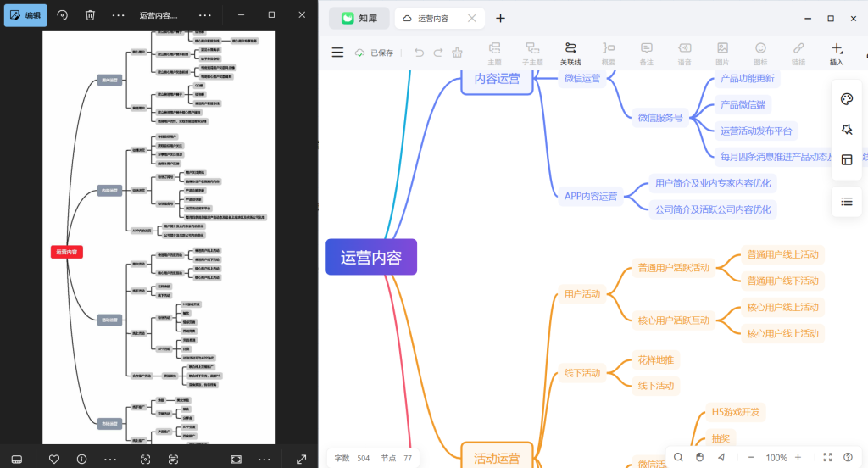
Task: Click the 字数 504 word count
Action: pyautogui.click(x=352, y=458)
